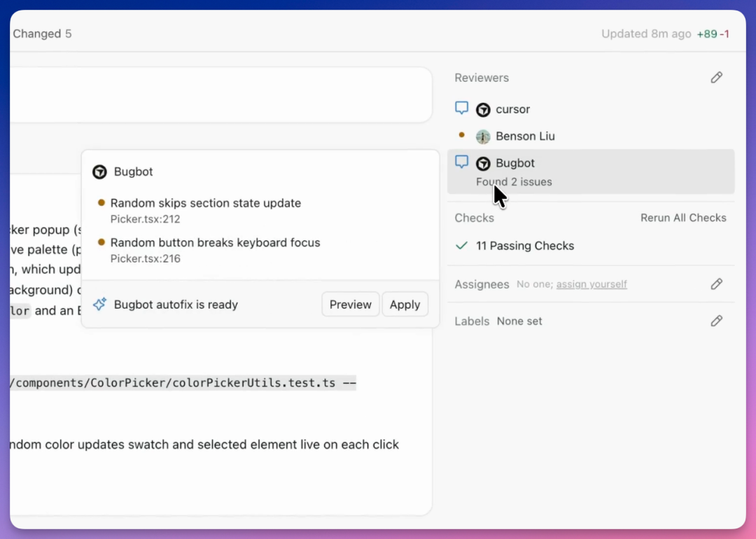Click 'Found 2 issues' under Bugbot
Image resolution: width=756 pixels, height=539 pixels.
(x=514, y=182)
